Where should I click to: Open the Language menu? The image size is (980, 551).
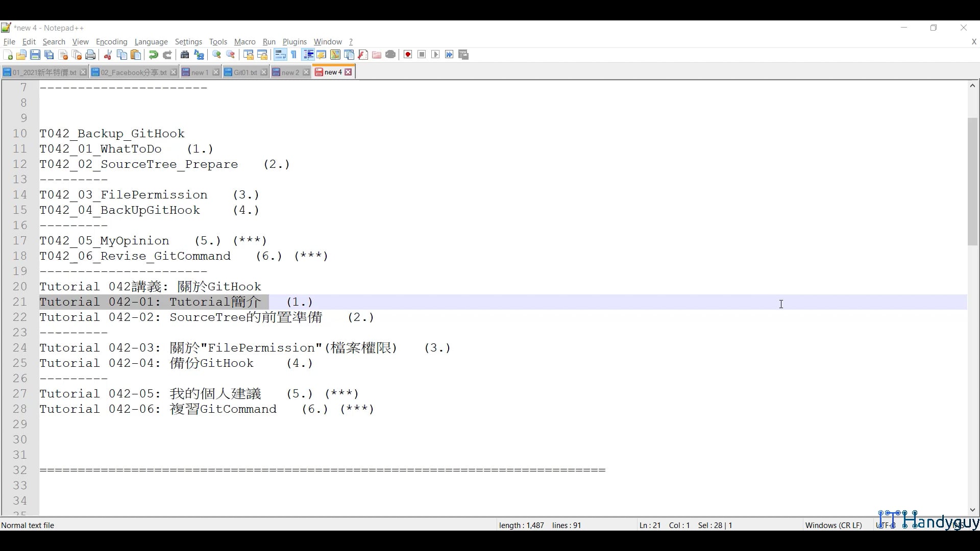point(151,42)
